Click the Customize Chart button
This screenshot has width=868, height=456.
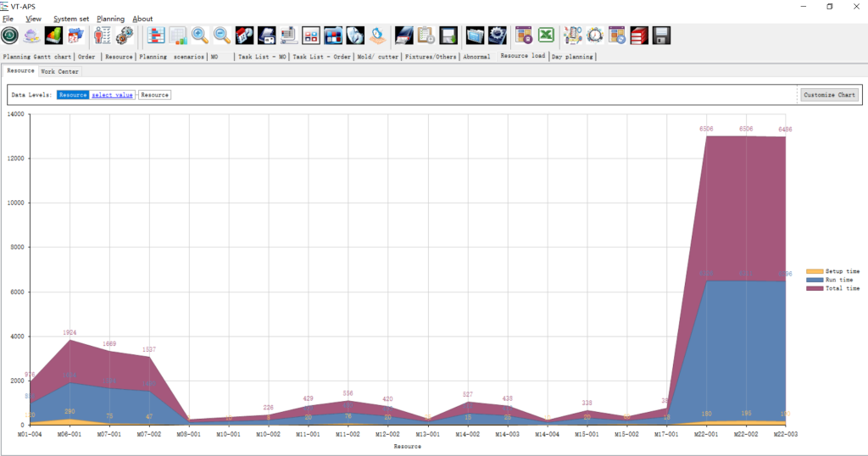(x=829, y=95)
